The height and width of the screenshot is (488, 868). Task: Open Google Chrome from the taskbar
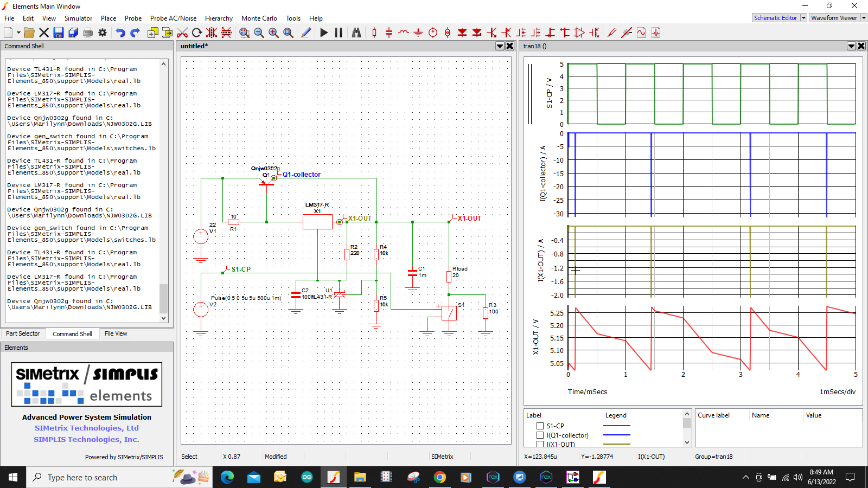coord(440,477)
